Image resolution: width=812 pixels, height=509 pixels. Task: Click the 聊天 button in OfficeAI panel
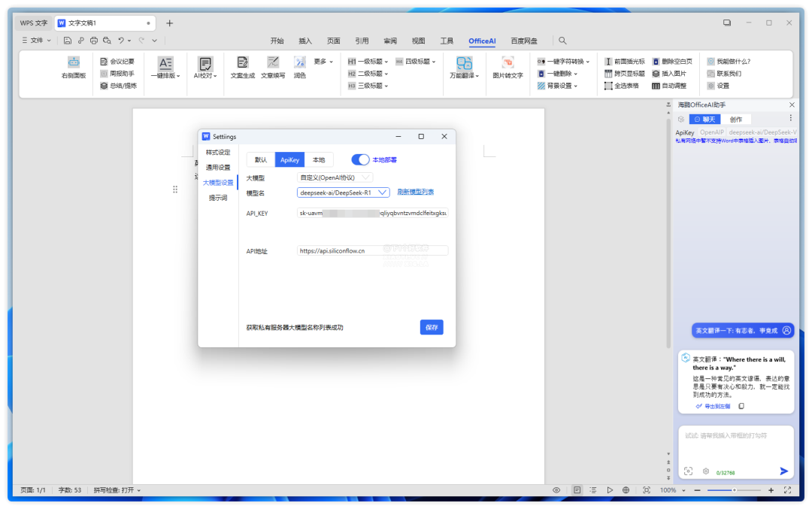pos(704,119)
